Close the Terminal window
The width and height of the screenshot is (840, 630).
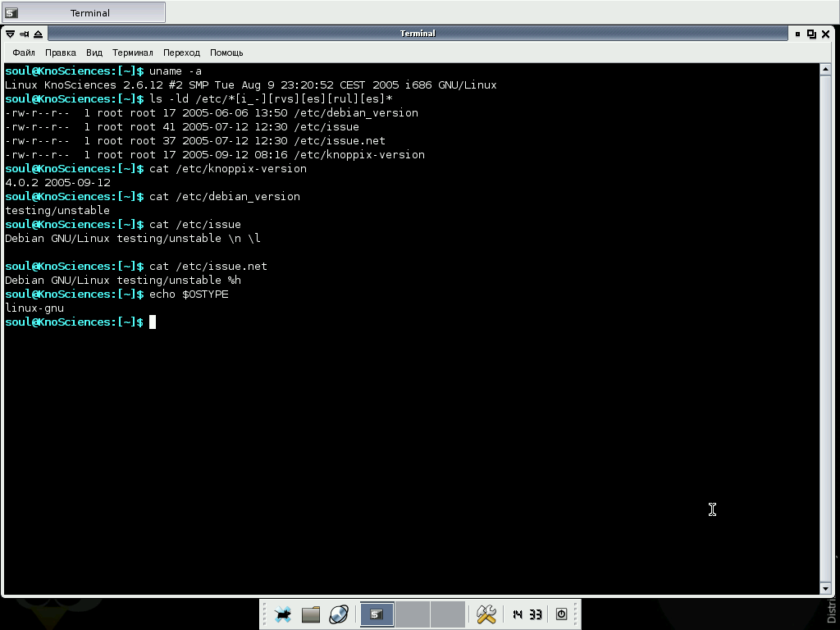click(x=825, y=34)
